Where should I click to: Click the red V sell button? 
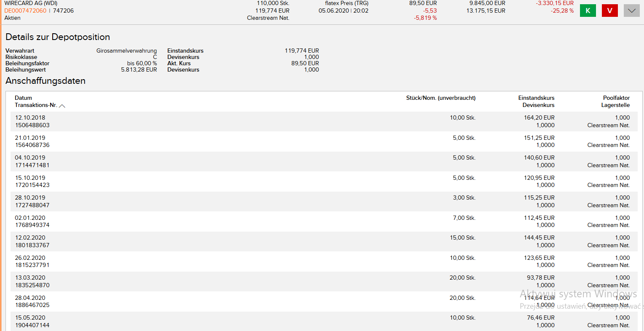coord(609,11)
